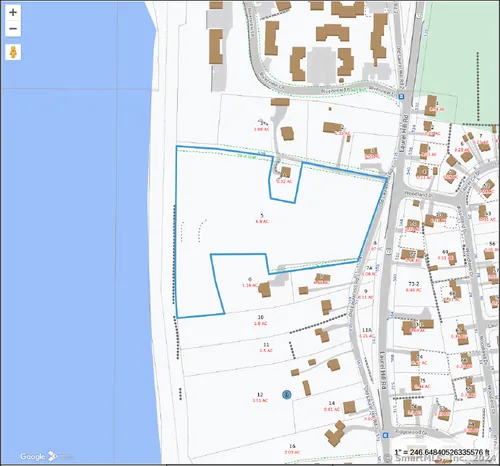Select parcel 6 labeled 1.16 AC
500x466 pixels.
tap(250, 282)
